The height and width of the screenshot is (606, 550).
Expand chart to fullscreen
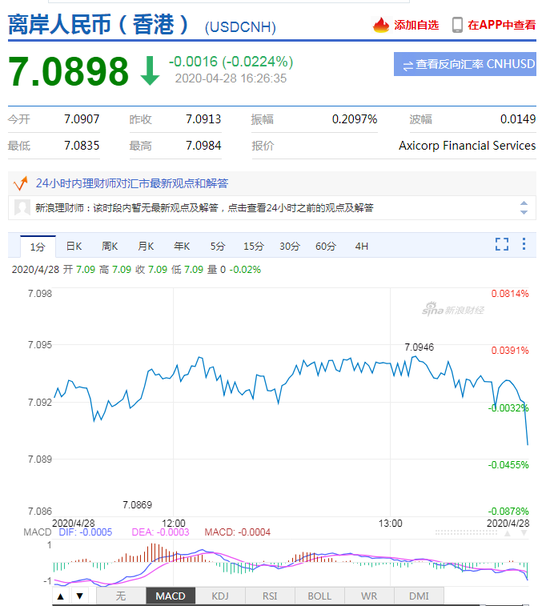click(502, 244)
